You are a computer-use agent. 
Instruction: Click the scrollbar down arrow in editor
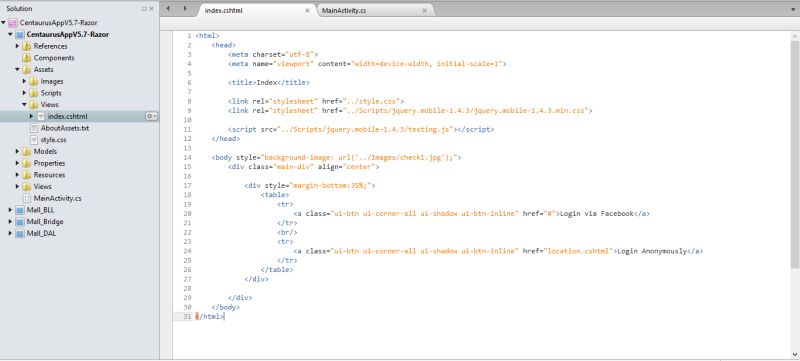[x=795, y=354]
